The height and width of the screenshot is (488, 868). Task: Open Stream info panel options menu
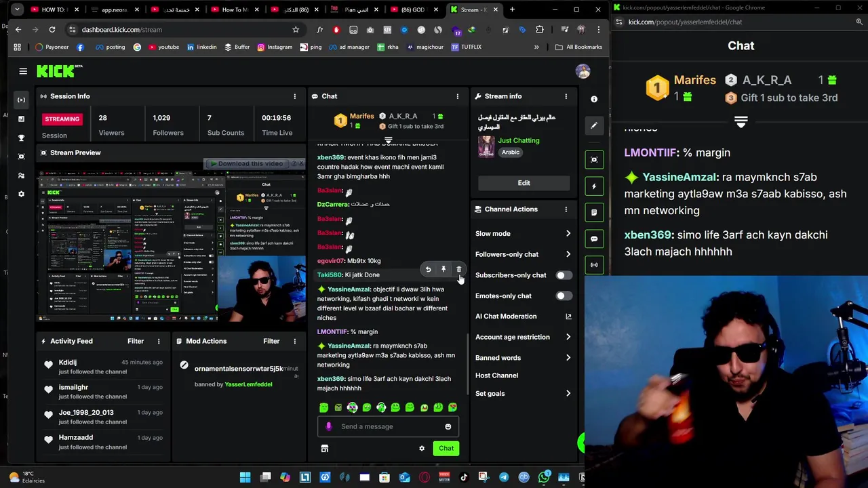point(566,96)
